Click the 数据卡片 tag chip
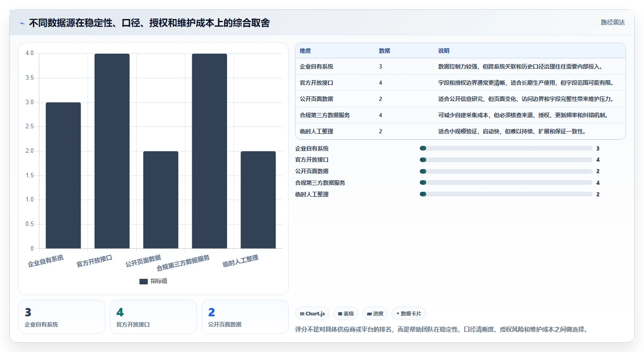The width and height of the screenshot is (644, 352). [x=409, y=314]
